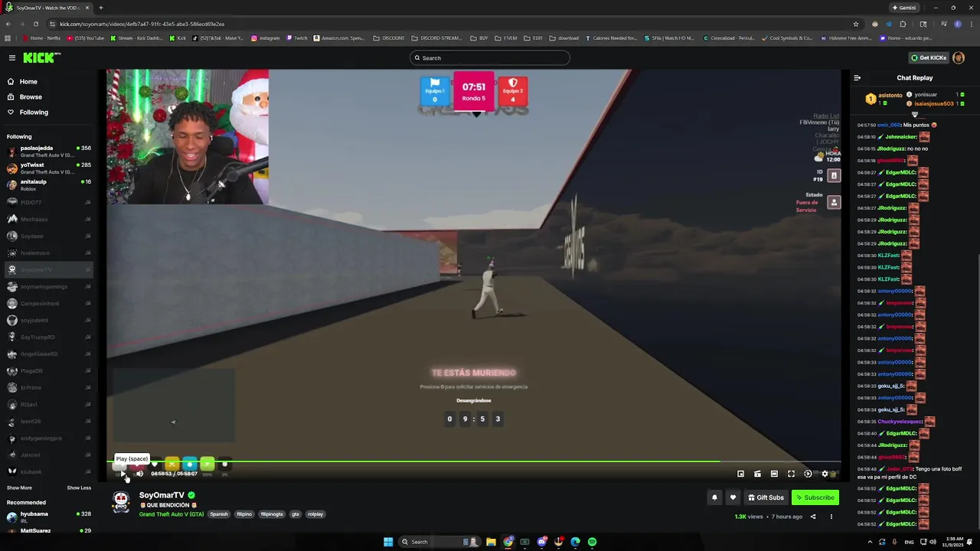Open Grand Theft Auto V category link
The width and height of the screenshot is (980, 551).
171,514
